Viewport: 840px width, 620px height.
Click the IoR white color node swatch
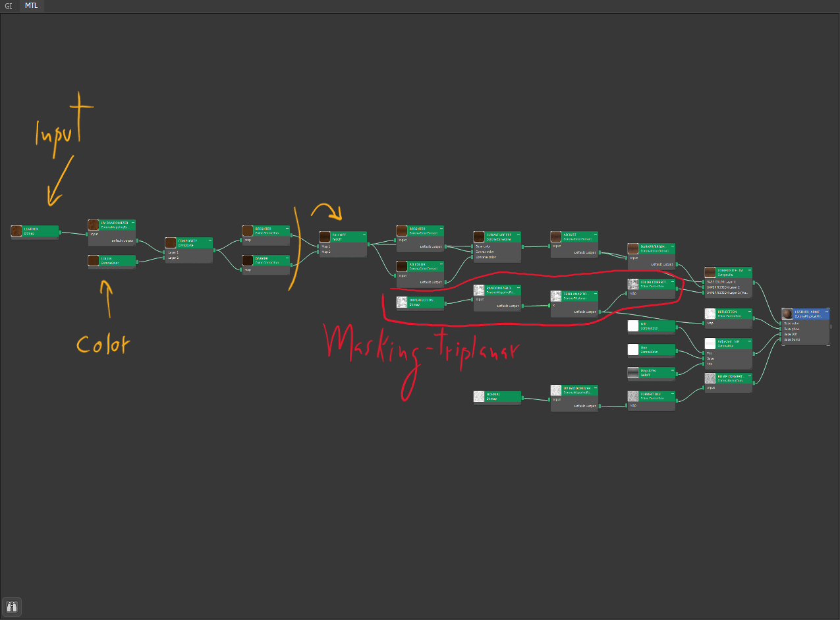633,325
